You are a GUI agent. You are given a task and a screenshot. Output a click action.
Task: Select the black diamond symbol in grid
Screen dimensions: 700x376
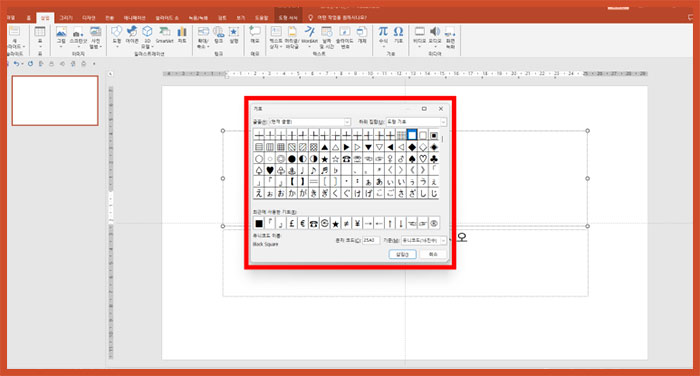[x=412, y=147]
